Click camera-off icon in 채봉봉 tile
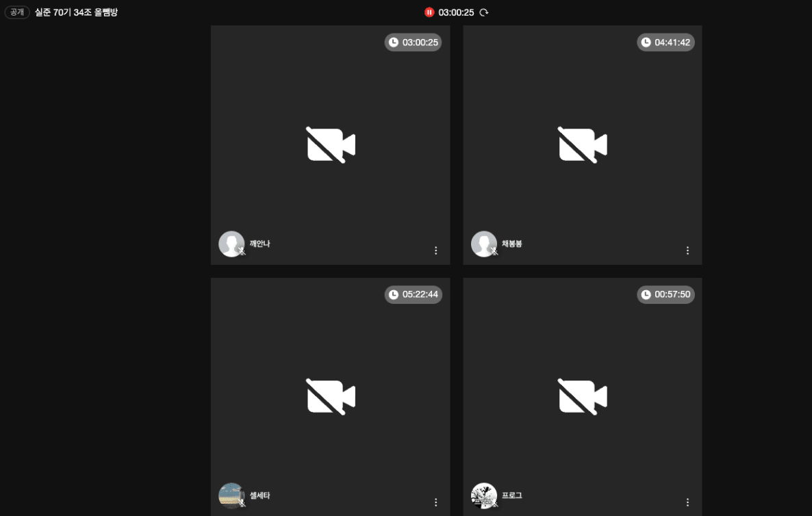812x516 pixels. tap(582, 145)
